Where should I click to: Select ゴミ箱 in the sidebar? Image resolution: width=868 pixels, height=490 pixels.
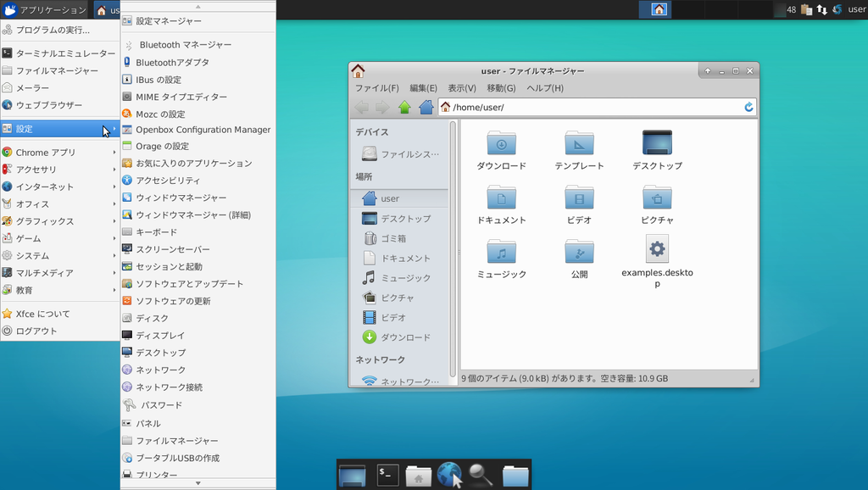click(400, 238)
